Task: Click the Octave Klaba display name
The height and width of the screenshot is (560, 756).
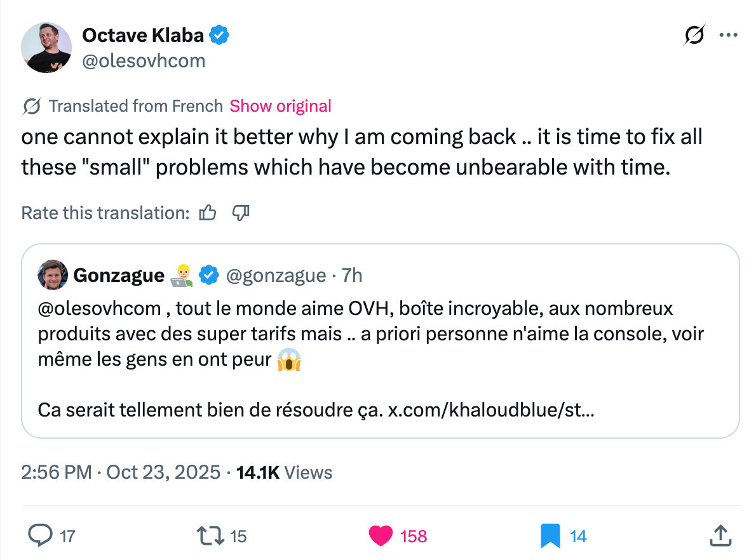Action: (x=143, y=36)
